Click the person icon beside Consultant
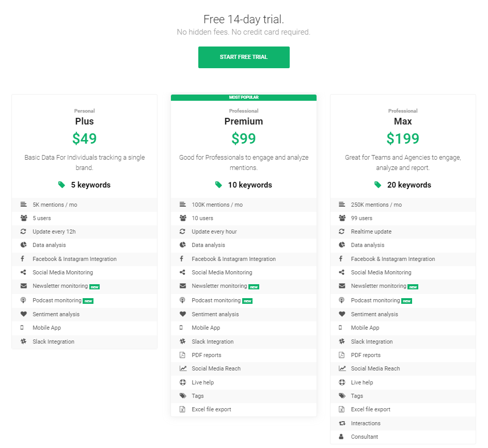The width and height of the screenshot is (488, 448). pos(341,437)
